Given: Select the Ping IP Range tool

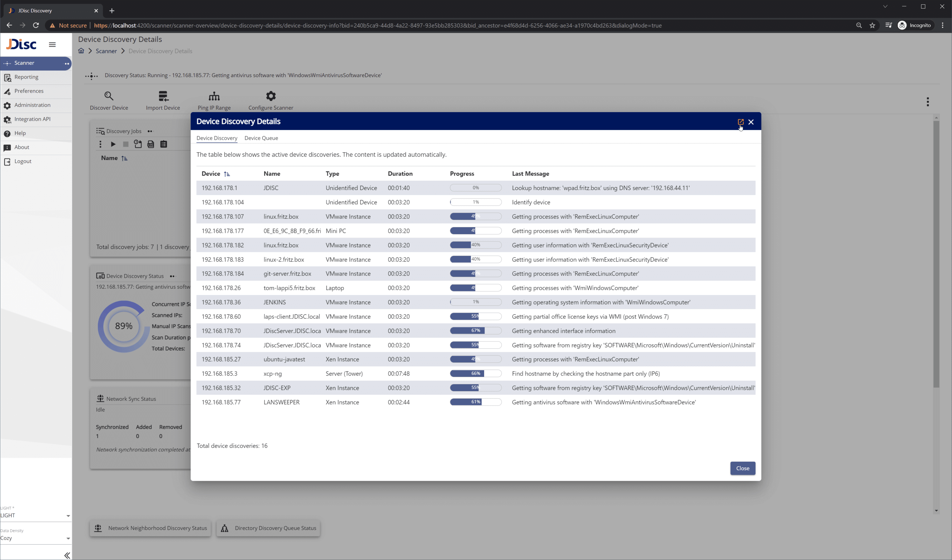Looking at the screenshot, I should point(214,100).
